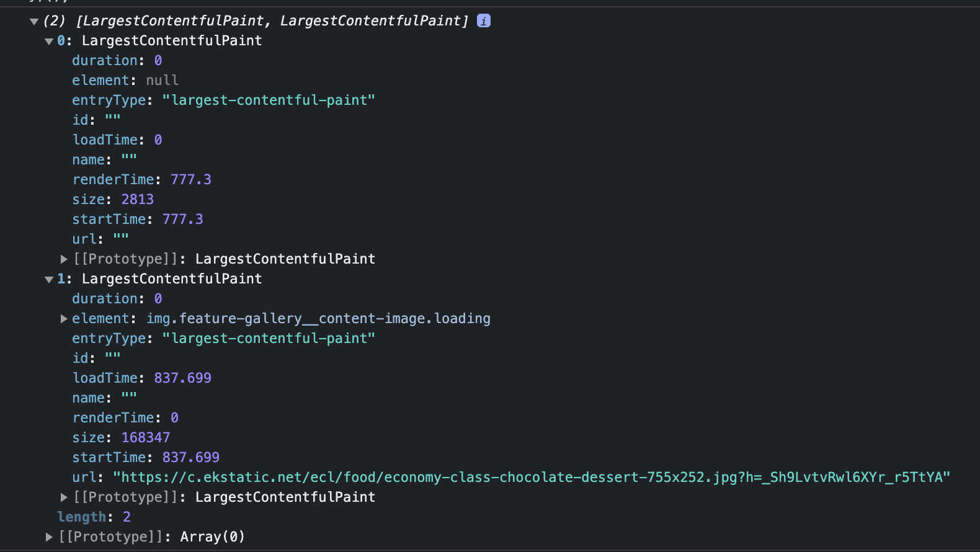Viewport: 980px width, 552px height.
Task: Select entry 0 duration value 0
Action: [x=158, y=60]
